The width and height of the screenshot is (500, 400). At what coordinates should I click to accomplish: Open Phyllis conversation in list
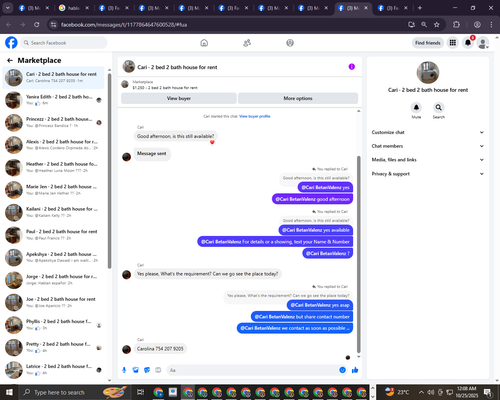pos(54,325)
